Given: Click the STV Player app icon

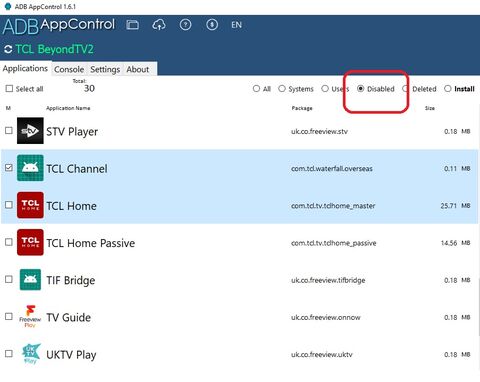Looking at the screenshot, I should 30,131.
